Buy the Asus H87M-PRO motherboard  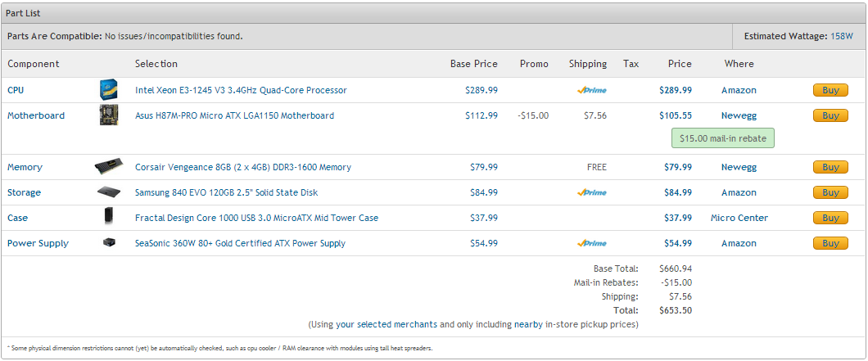point(830,115)
